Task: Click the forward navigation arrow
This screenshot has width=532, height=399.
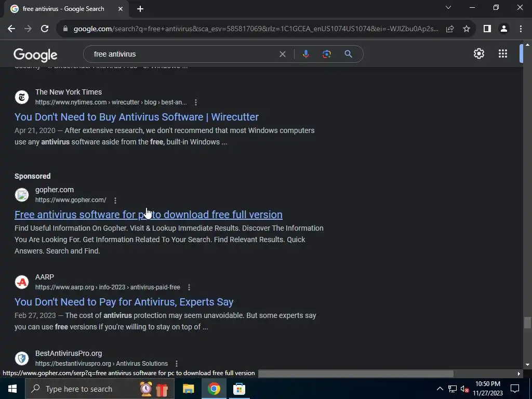Action: pyautogui.click(x=28, y=29)
